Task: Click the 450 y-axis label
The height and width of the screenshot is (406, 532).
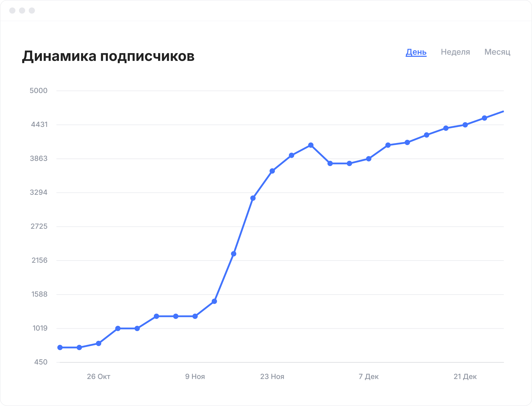Action: click(x=41, y=362)
